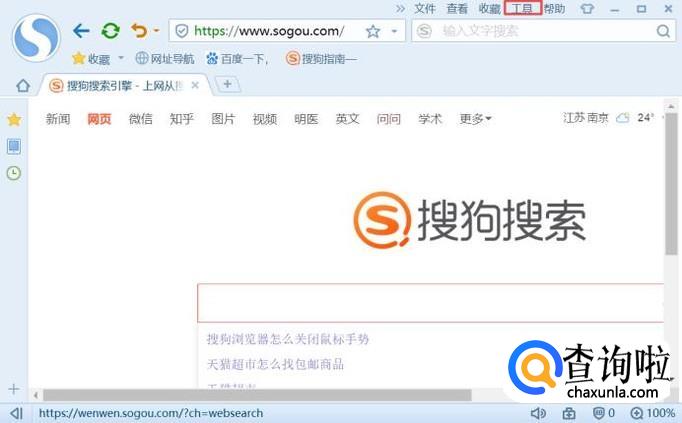Expand the 更多 dropdown
Screen dimensions: 682x423
coord(475,119)
